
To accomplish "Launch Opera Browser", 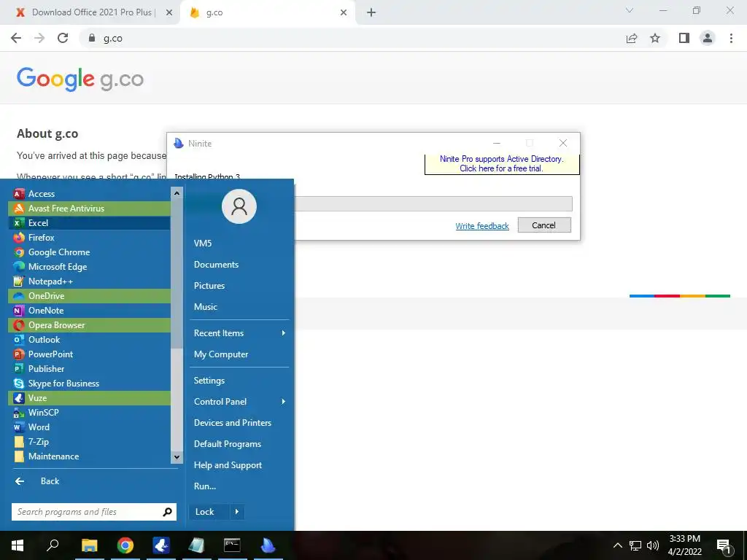I will tap(89, 325).
